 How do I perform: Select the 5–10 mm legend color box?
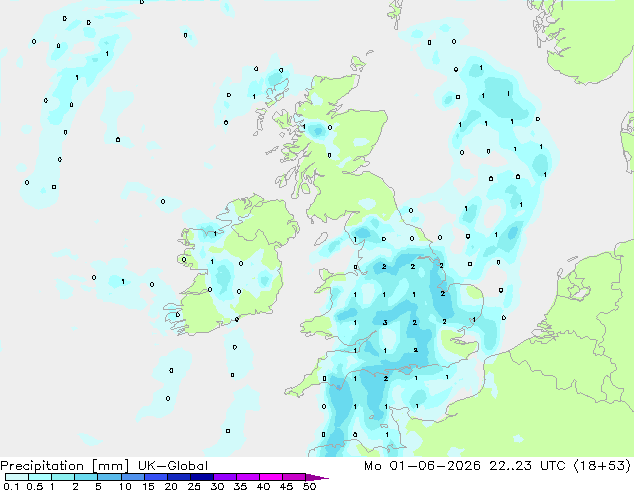[110, 477]
